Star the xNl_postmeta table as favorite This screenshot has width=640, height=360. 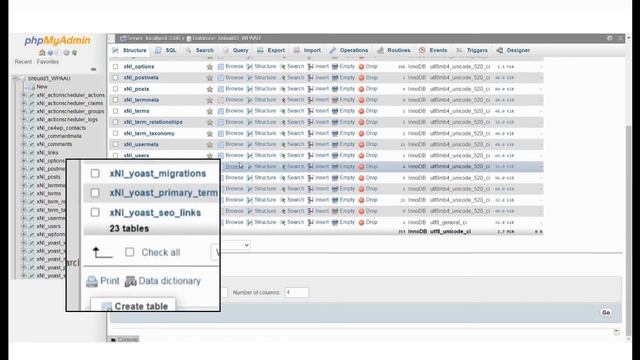(210, 78)
